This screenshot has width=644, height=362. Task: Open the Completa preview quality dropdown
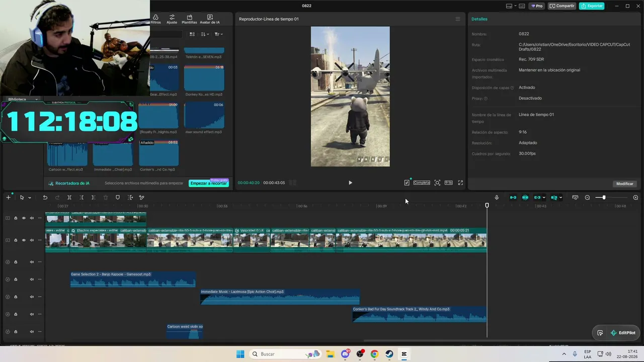click(422, 183)
